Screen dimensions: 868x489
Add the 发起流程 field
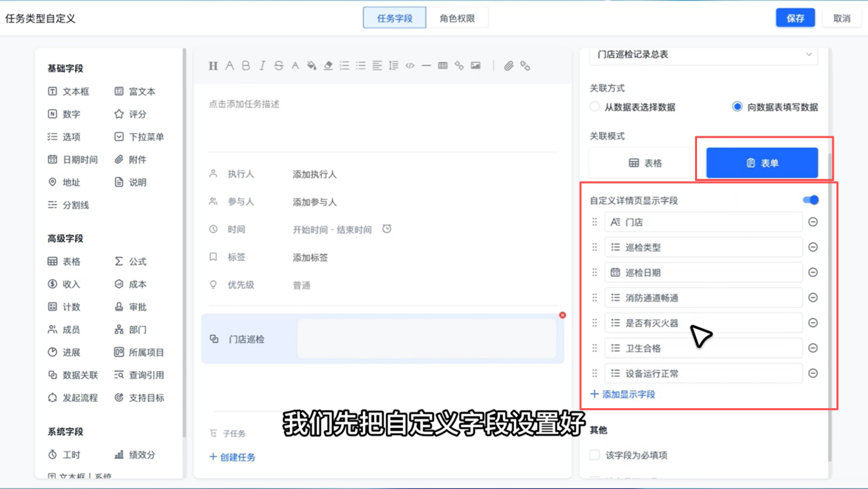click(73, 398)
